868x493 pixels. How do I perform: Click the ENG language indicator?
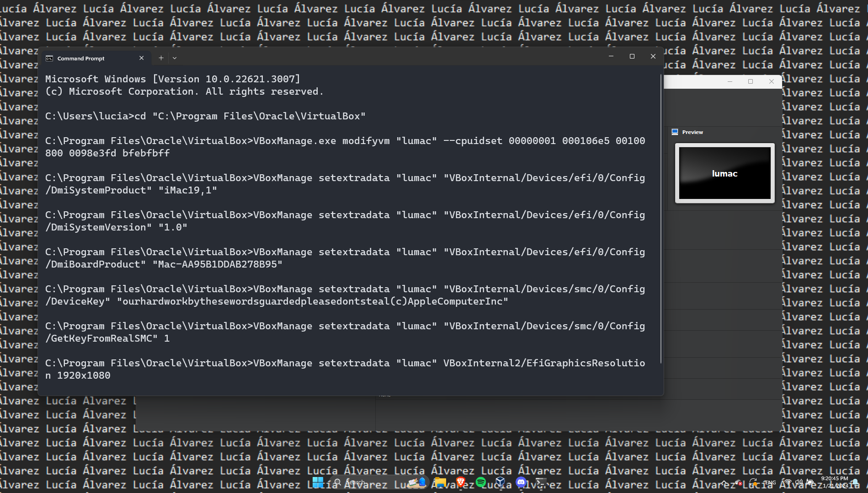[x=771, y=482]
